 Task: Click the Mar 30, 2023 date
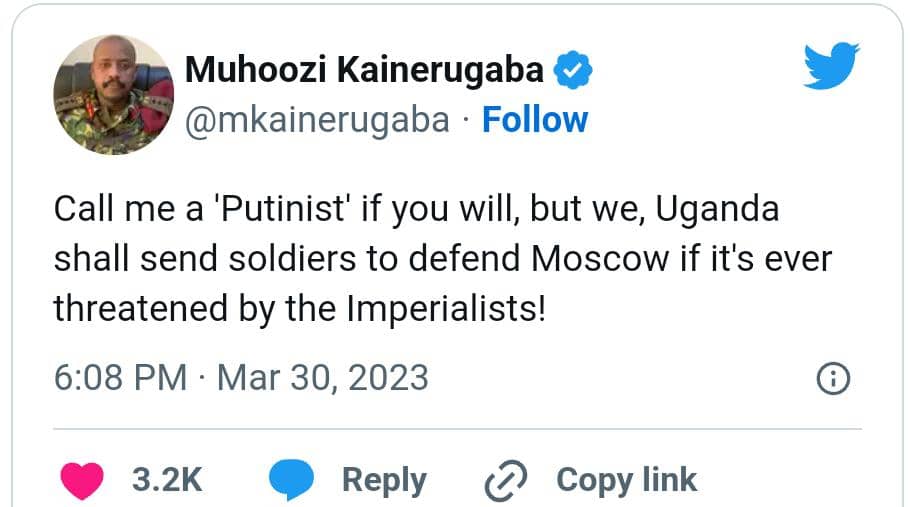click(x=322, y=378)
